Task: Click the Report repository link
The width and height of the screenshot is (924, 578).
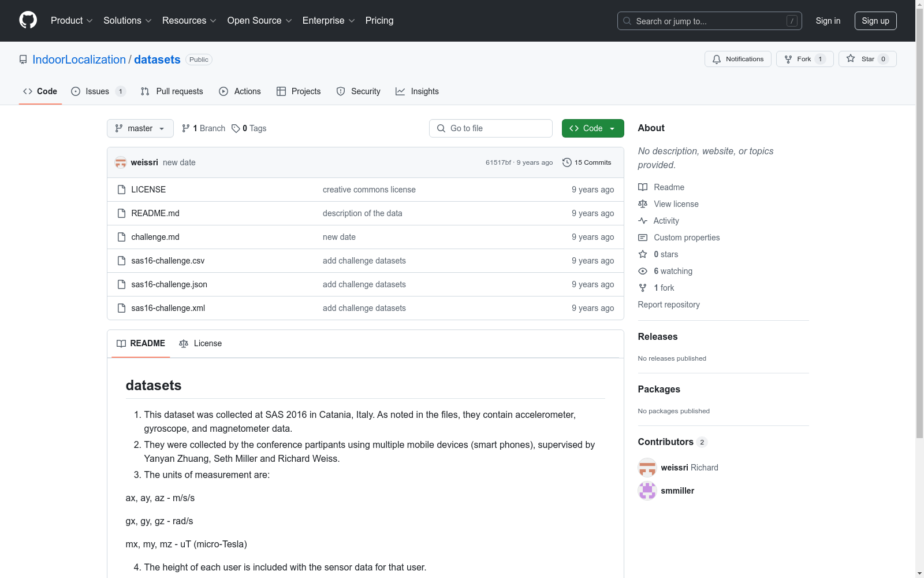Action: click(669, 305)
